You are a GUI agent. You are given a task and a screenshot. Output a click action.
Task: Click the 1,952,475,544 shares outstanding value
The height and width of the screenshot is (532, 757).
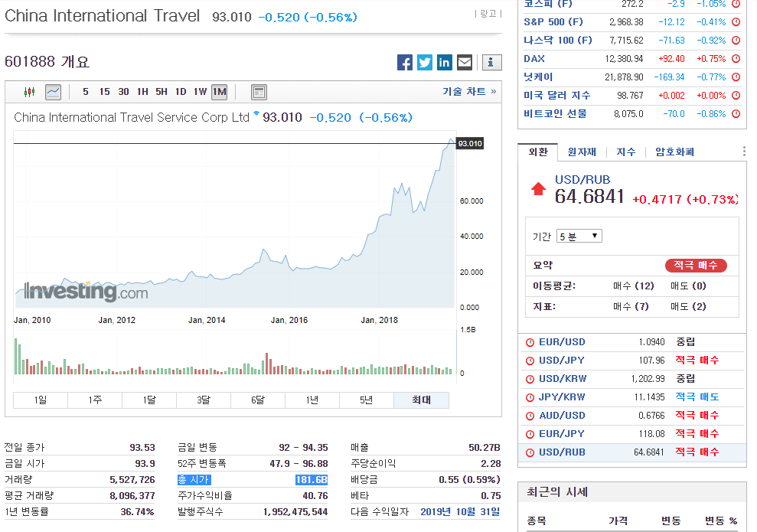(x=295, y=512)
